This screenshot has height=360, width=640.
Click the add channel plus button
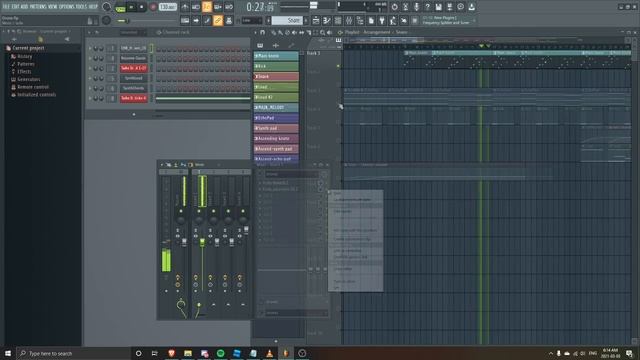(x=134, y=115)
